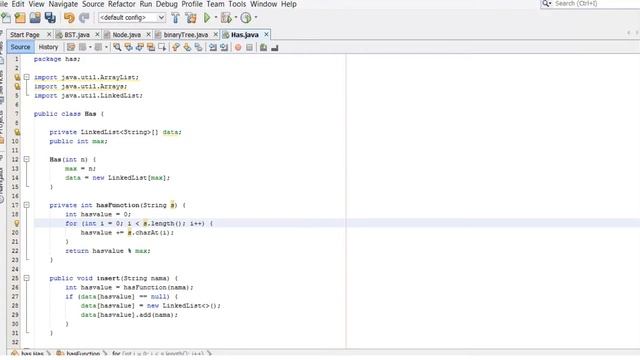Collapse the insert method fold
640x360 pixels.
pos(27,278)
